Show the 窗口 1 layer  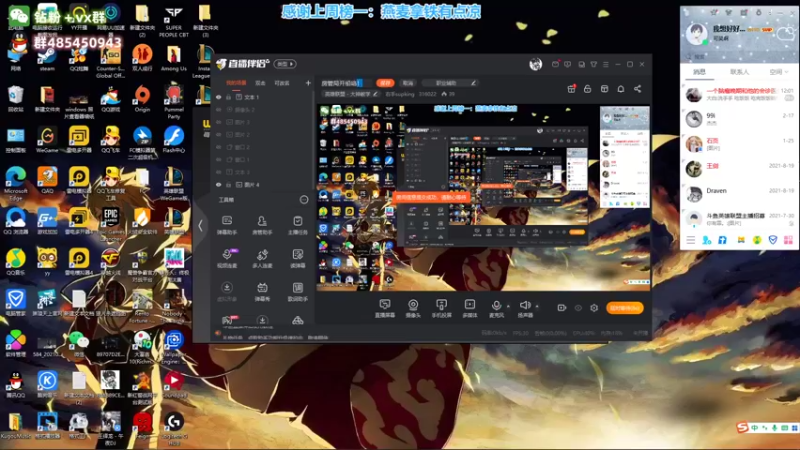[219, 160]
